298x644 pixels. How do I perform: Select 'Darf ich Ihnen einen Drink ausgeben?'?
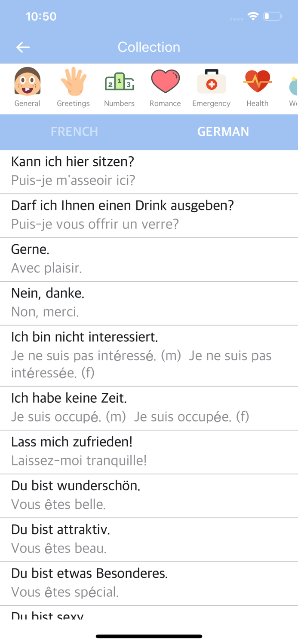coord(149,215)
